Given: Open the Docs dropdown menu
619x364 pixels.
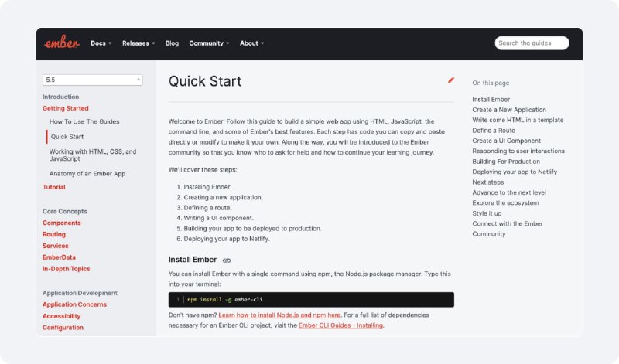Looking at the screenshot, I should 101,43.
